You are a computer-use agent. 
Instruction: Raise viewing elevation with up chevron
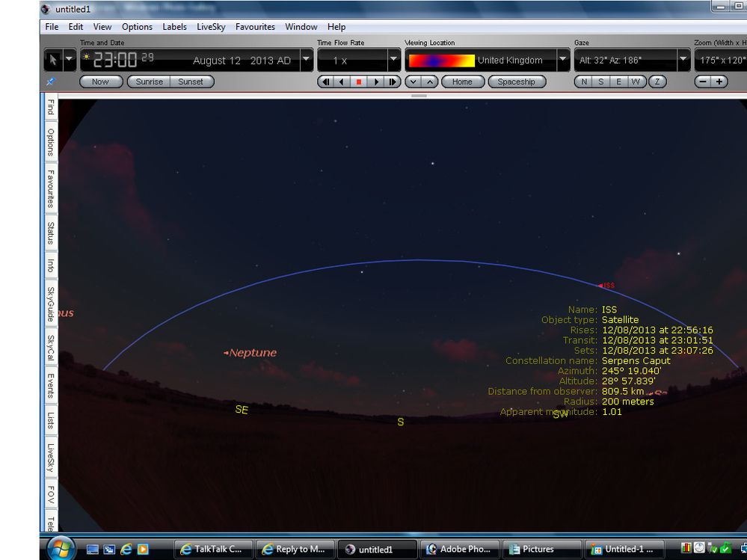coord(430,82)
